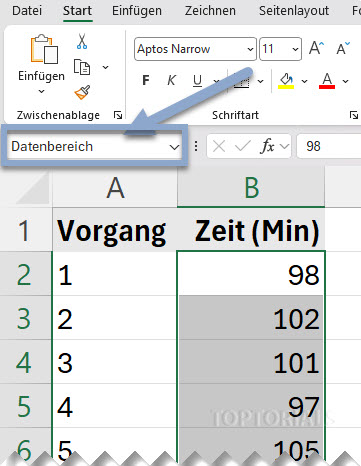The height and width of the screenshot is (466, 361).
Task: Select row 3 header
Action: 26,318
